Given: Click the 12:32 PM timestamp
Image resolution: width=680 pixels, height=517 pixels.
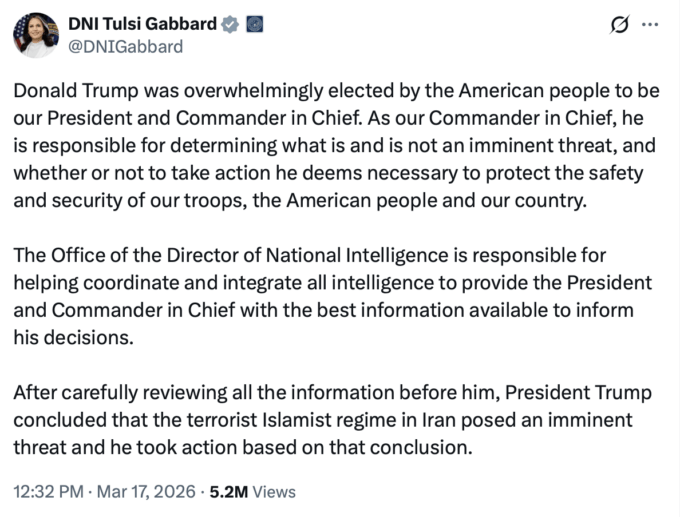Looking at the screenshot, I should click(46, 491).
